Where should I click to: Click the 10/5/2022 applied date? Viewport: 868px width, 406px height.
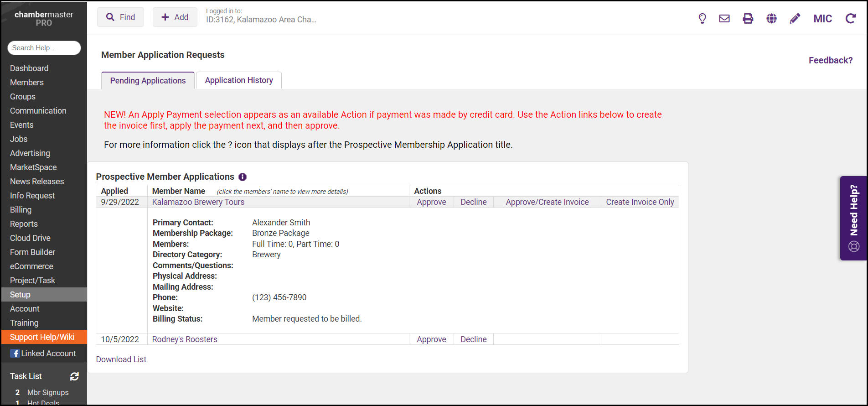coord(120,339)
